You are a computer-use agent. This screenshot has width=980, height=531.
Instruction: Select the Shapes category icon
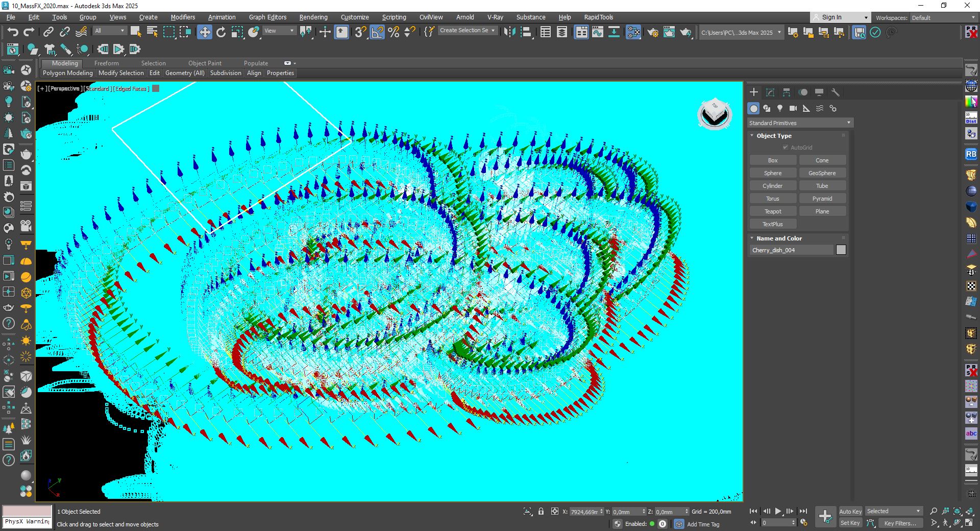coord(767,108)
